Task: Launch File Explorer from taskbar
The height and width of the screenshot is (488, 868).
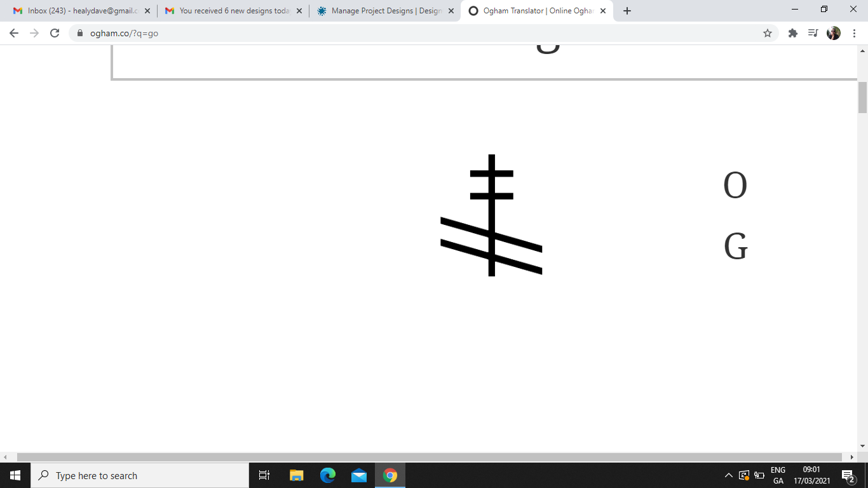Action: pyautogui.click(x=297, y=475)
